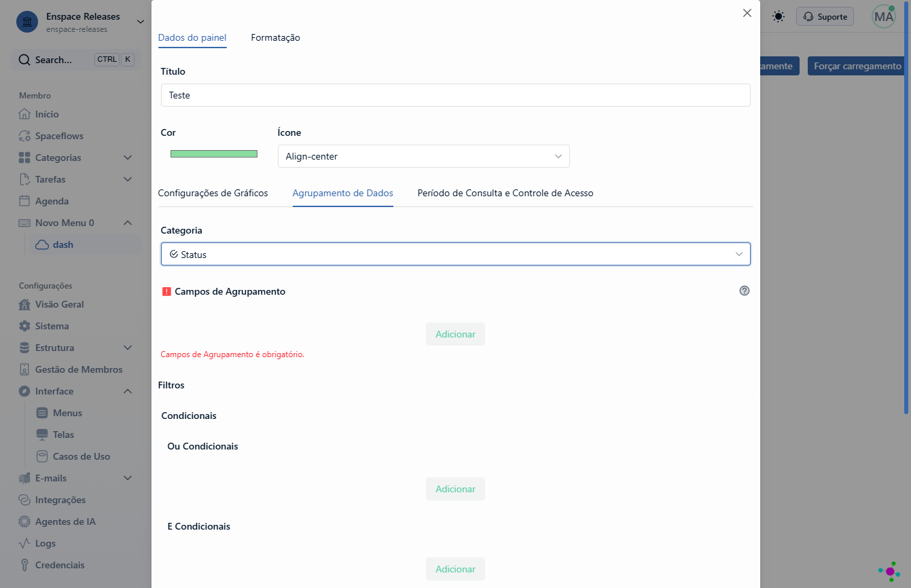Click Adicionar under Ou Condicionais
This screenshot has height=588, width=911.
tap(455, 489)
